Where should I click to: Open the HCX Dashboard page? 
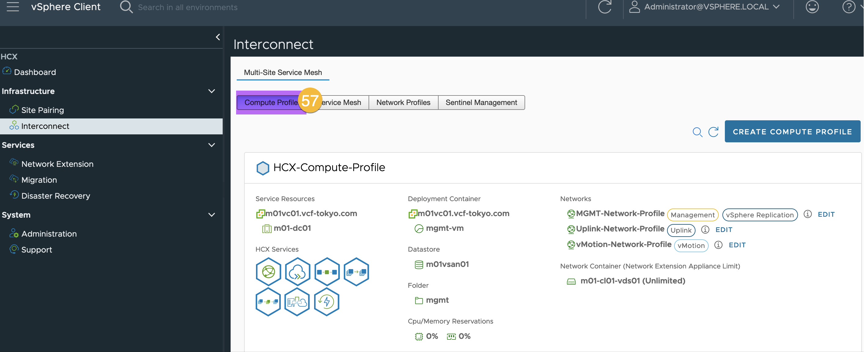(x=35, y=72)
